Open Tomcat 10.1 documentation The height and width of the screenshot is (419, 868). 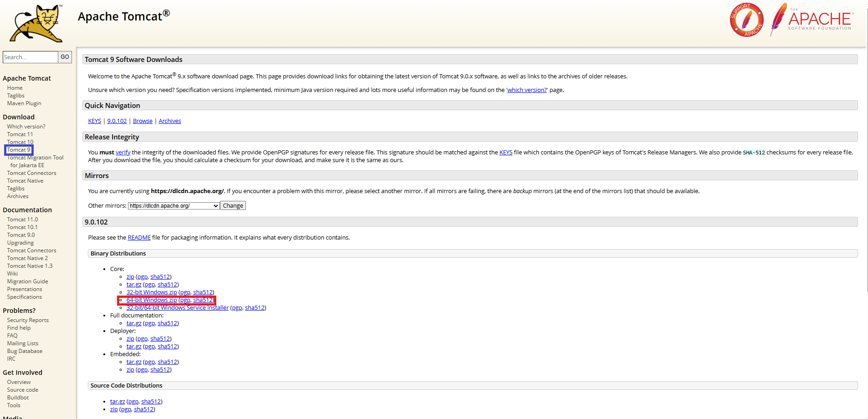click(22, 227)
